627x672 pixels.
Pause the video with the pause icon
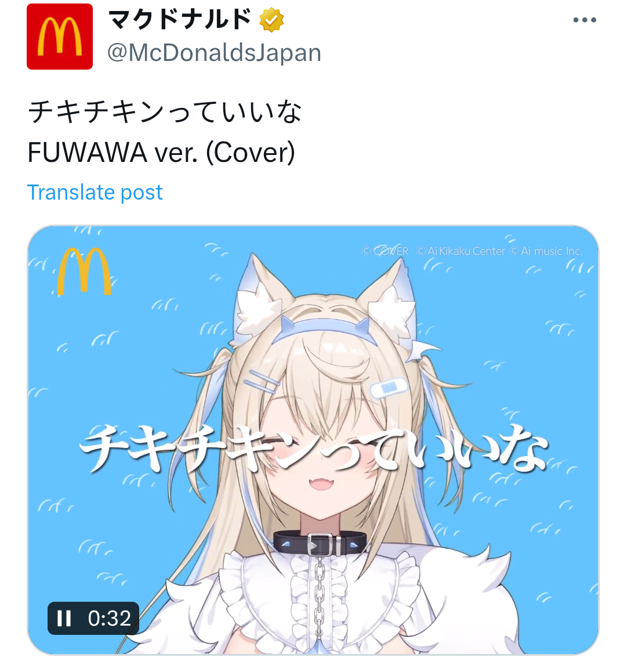coord(64,618)
